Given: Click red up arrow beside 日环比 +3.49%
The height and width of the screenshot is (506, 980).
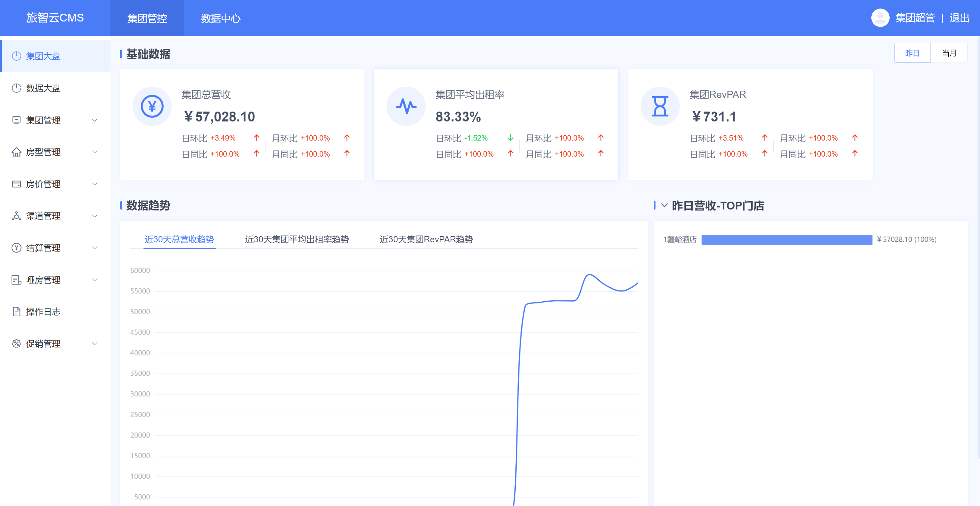Looking at the screenshot, I should pyautogui.click(x=257, y=138).
